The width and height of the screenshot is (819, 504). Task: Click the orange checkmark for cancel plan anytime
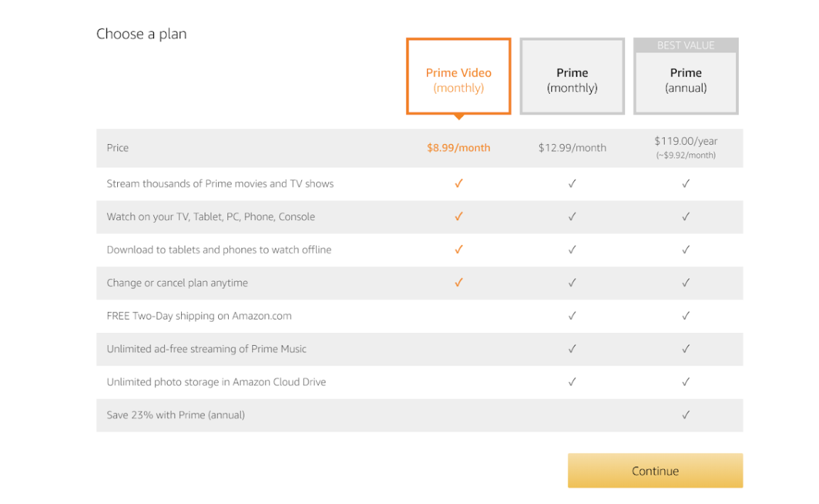tap(458, 283)
